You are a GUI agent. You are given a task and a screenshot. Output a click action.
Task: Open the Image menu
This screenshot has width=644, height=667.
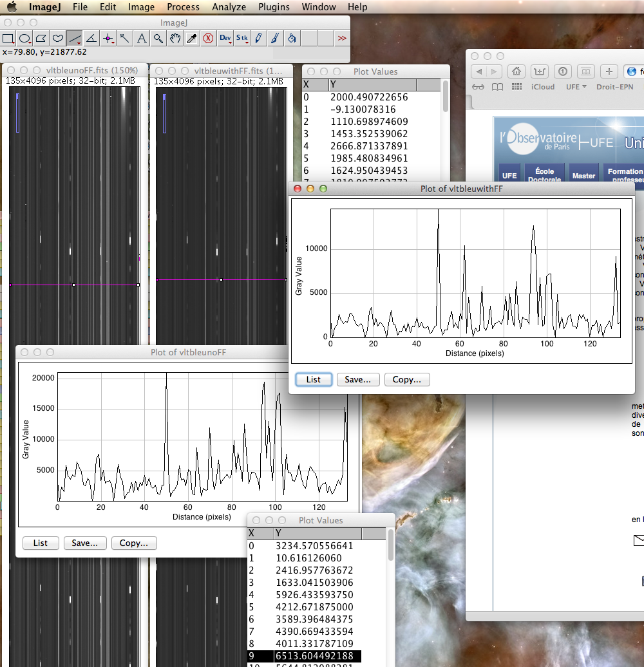tap(141, 7)
